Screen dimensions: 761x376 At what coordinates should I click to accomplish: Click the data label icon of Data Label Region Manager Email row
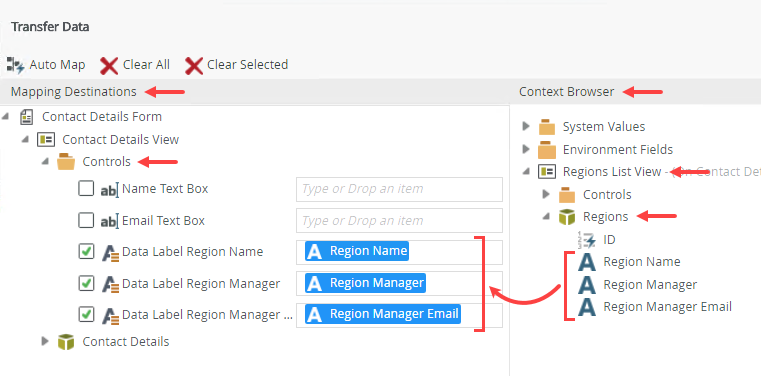[111, 316]
